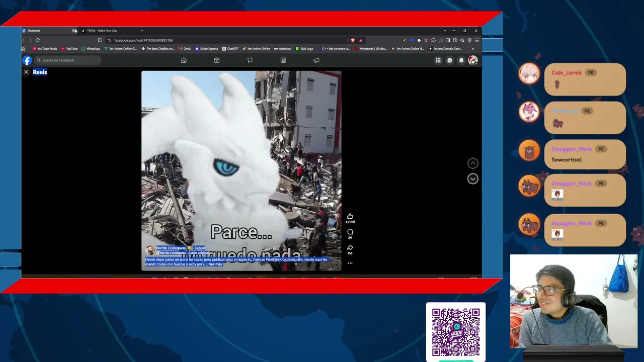Click Seguir to follow Perrito Comiquero

click(200, 248)
